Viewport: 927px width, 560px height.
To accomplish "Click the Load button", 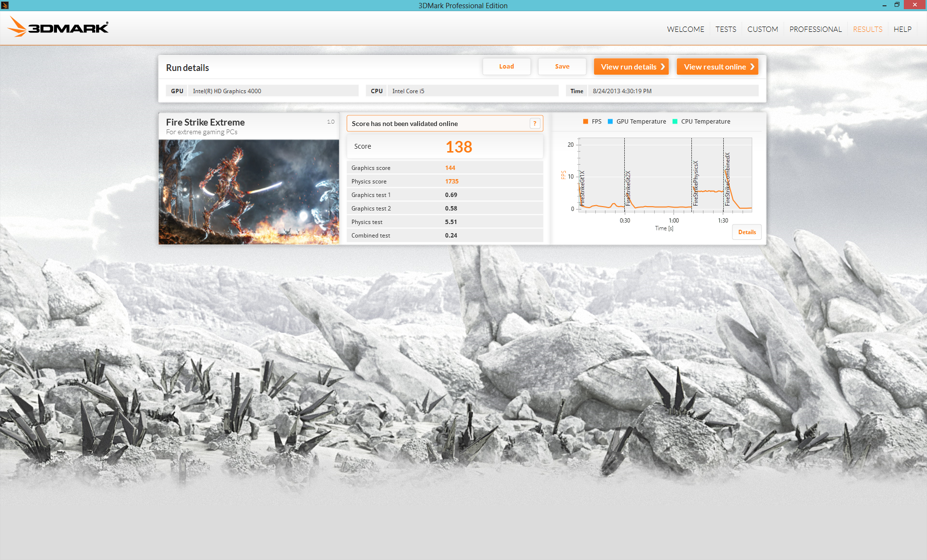I will (x=506, y=67).
